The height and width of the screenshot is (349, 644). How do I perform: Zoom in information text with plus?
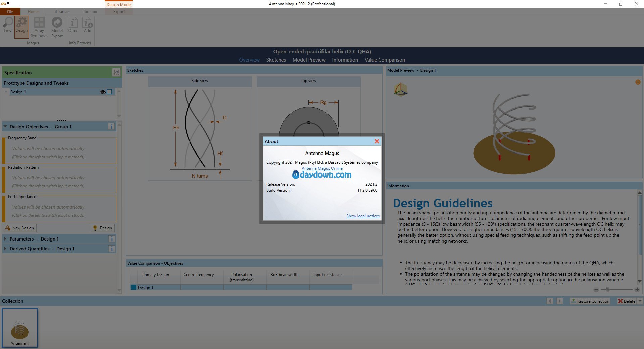tap(637, 290)
